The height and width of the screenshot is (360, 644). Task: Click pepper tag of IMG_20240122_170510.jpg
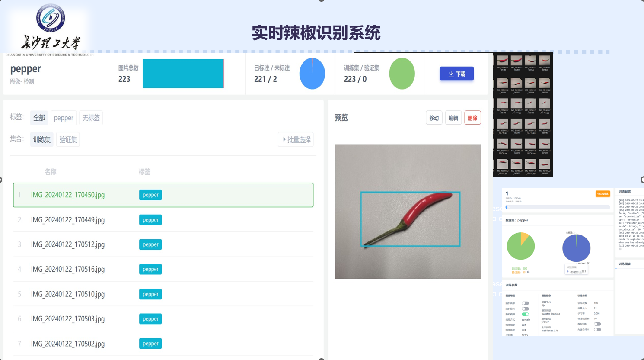coord(150,294)
